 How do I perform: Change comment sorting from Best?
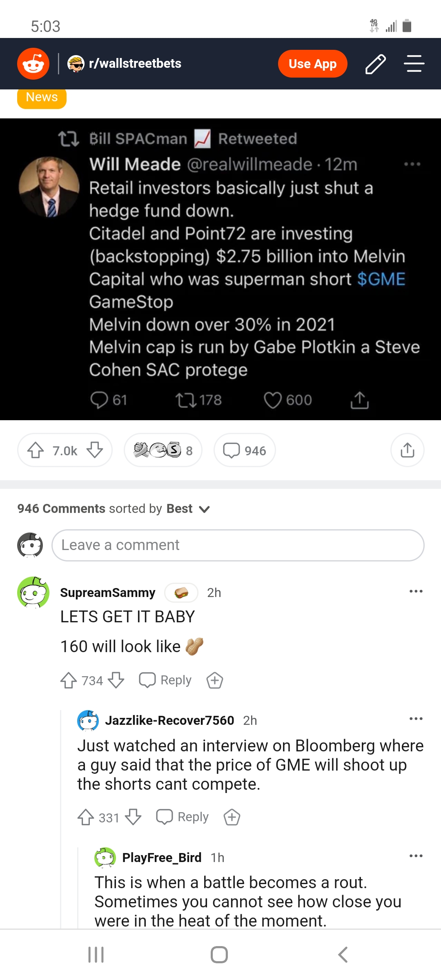187,509
